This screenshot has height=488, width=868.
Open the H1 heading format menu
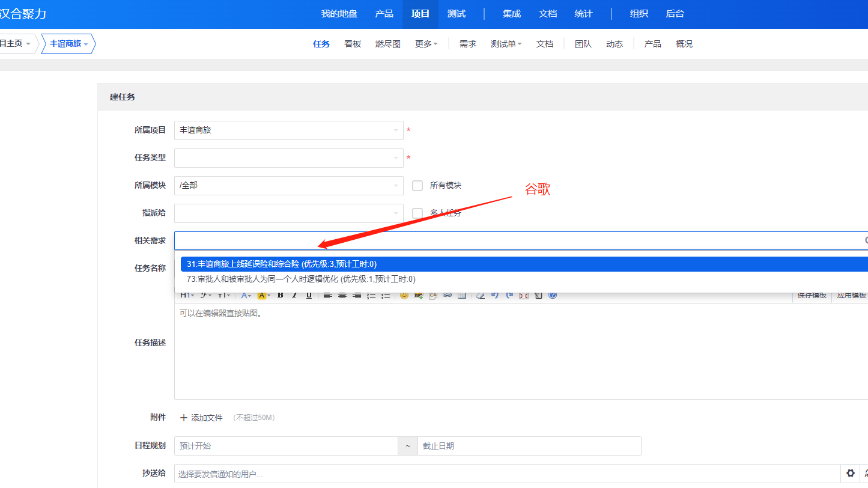coord(186,295)
